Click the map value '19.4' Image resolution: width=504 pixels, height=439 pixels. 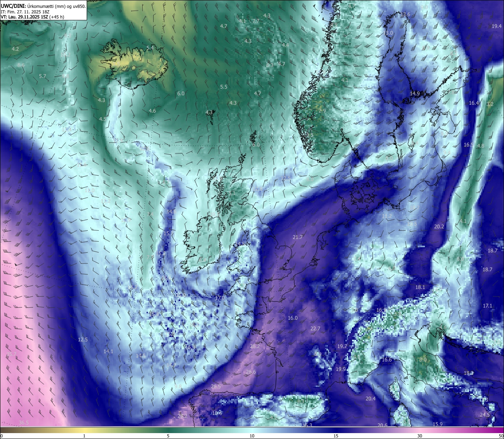click(x=497, y=26)
